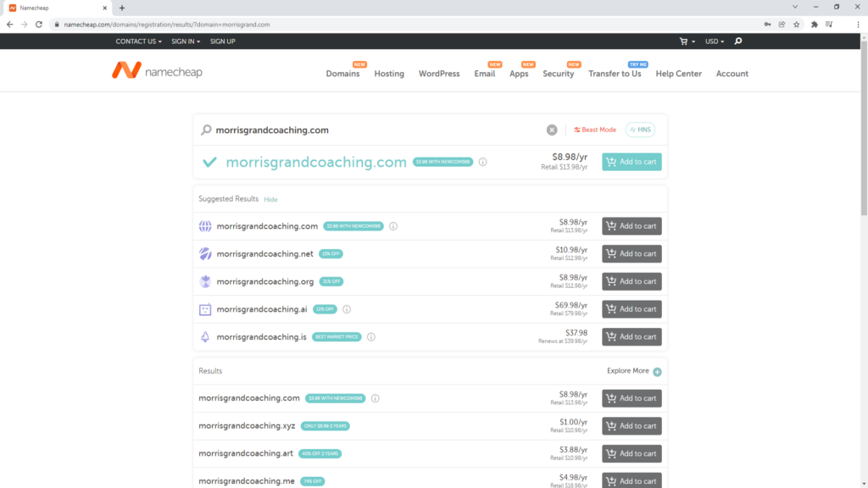Click the site search magnifier icon
868x488 pixels.
[738, 42]
